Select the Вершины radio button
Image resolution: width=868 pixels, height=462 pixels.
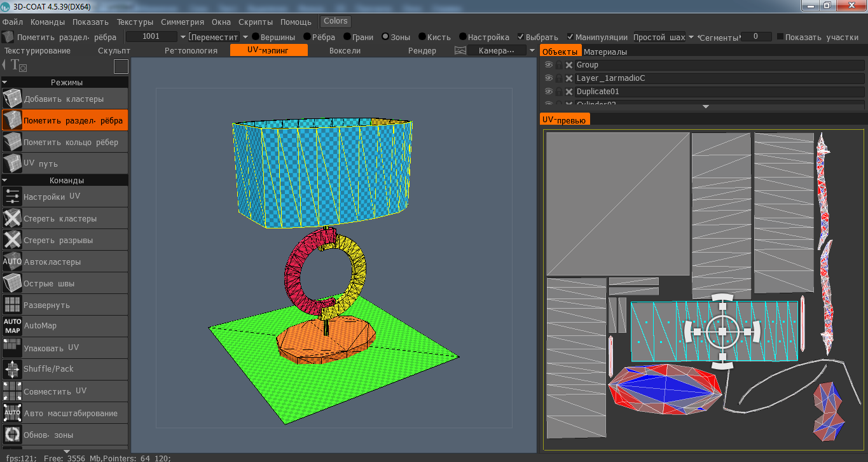[x=256, y=37]
